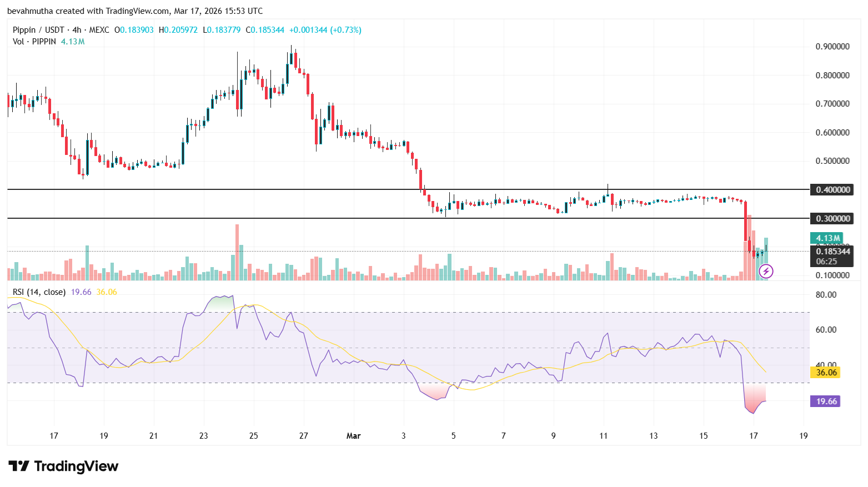Click the 0.400000 horizontal resistance line label
This screenshot has width=868, height=487.
tap(832, 189)
